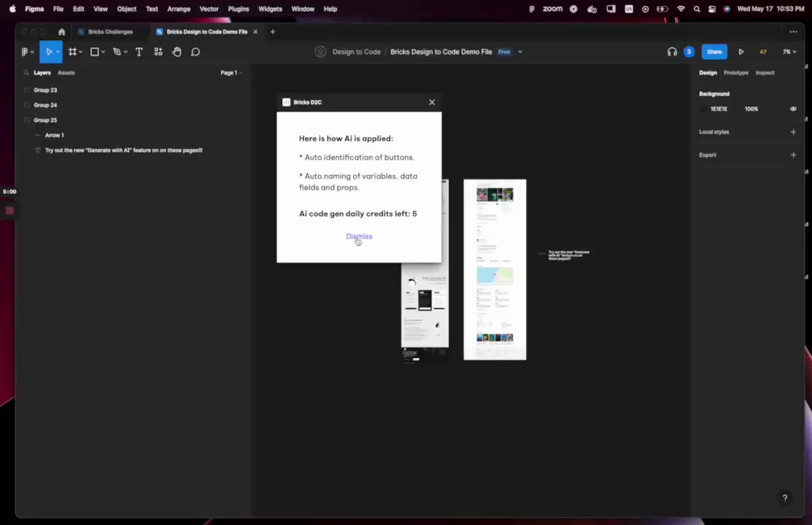Click the user avatar S

[x=689, y=52]
